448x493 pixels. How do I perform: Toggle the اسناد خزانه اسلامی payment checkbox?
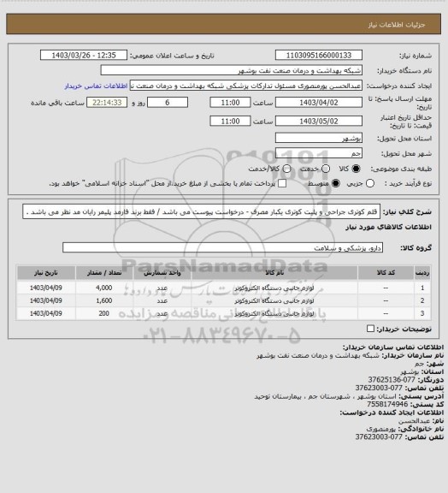[x=282, y=183]
